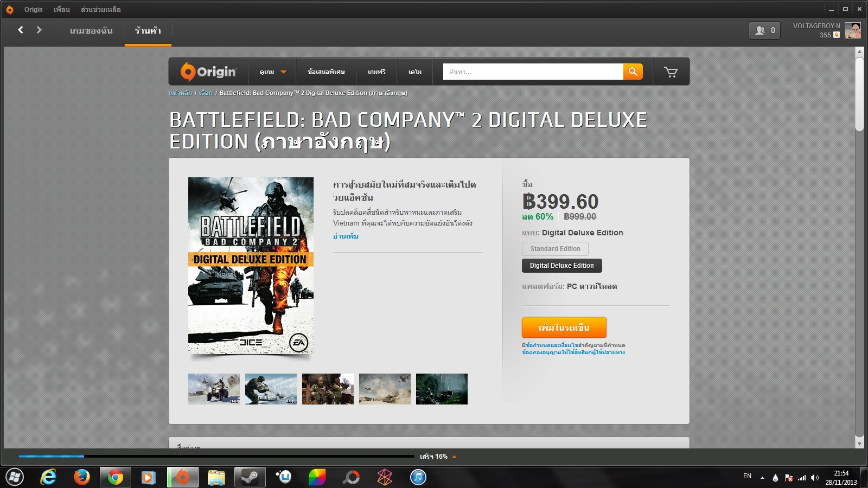Open the เพื่อน menu
The width and height of the screenshot is (868, 488).
[62, 9]
